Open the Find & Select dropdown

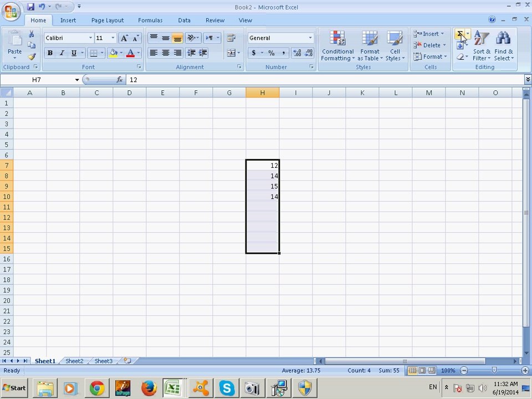tap(504, 46)
